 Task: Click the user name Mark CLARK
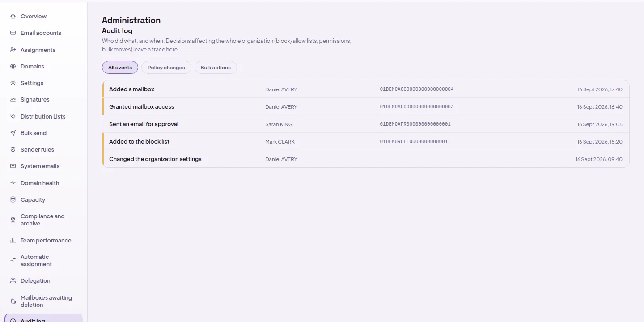coord(280,142)
